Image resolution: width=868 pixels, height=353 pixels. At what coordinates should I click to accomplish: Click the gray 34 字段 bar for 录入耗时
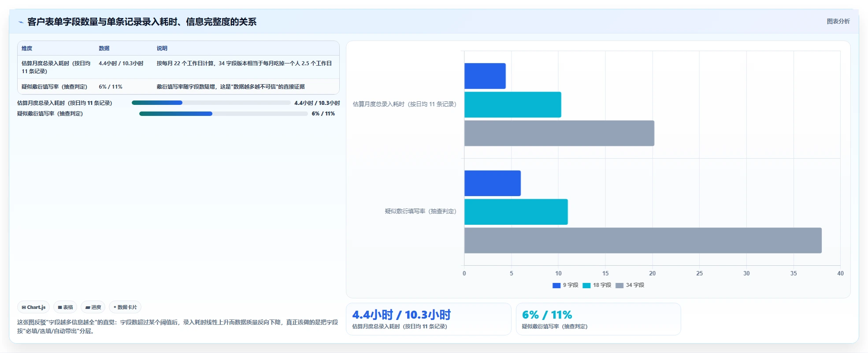point(559,133)
